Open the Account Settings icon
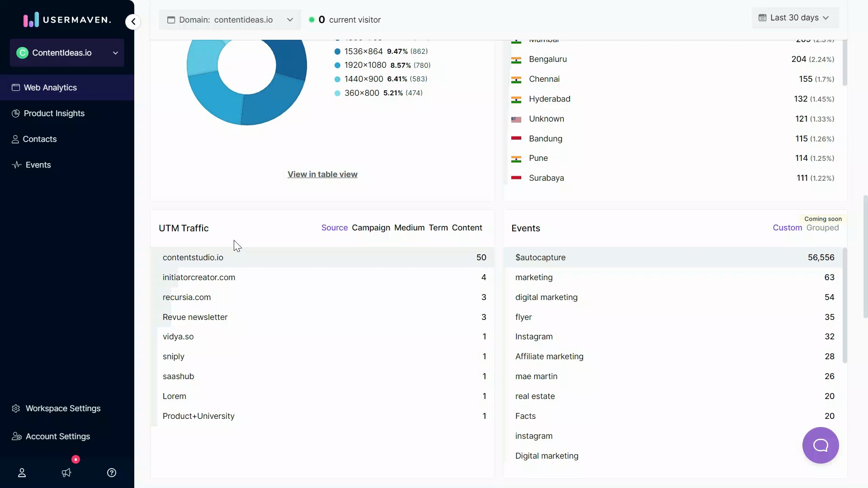Viewport: 868px width, 488px height. coord(16,436)
